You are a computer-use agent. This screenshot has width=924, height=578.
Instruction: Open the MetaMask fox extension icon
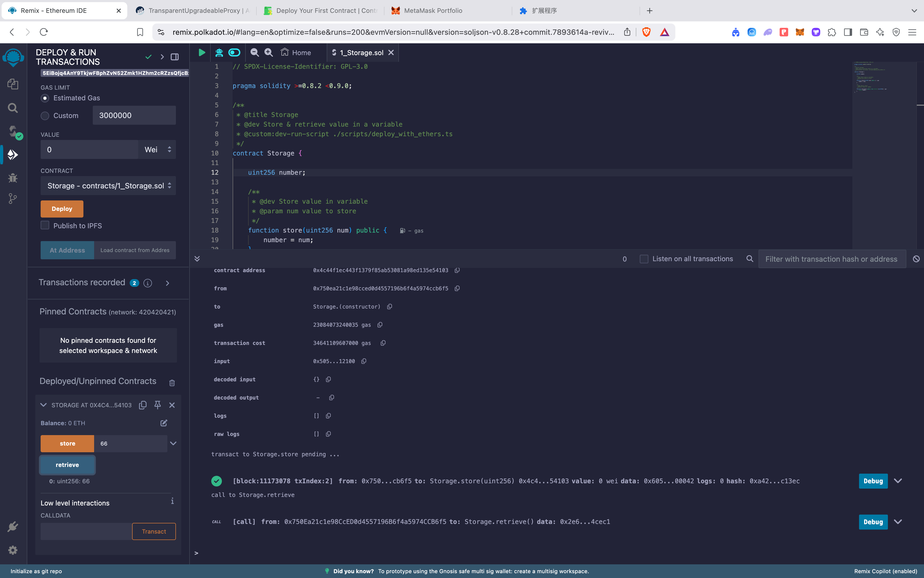(800, 32)
